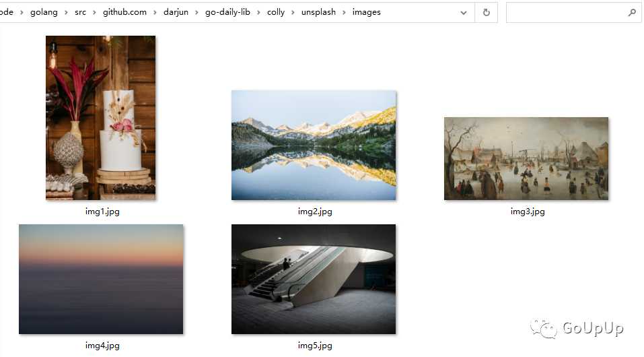The height and width of the screenshot is (357, 644).
Task: Open the address bar history dropdown
Action: (x=464, y=12)
